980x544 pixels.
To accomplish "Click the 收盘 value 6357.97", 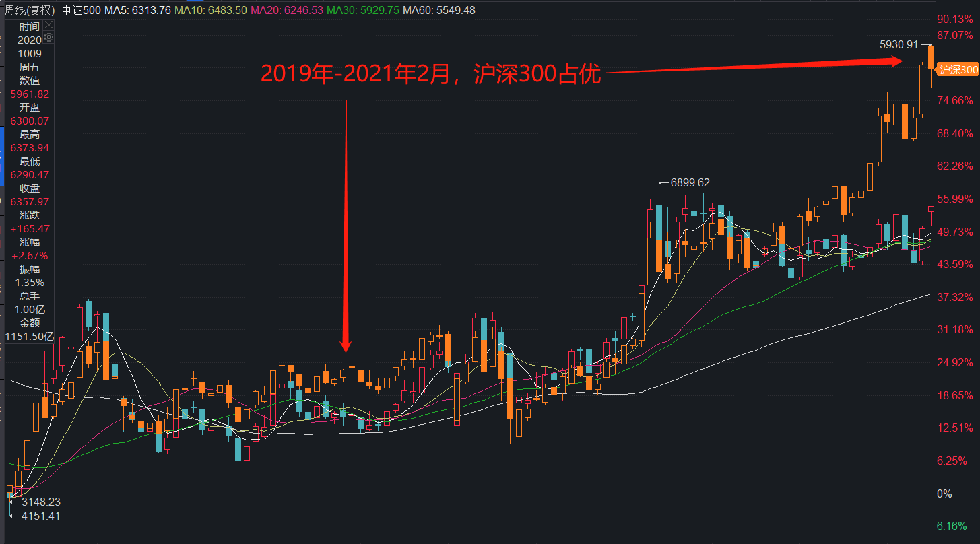I will click(30, 201).
